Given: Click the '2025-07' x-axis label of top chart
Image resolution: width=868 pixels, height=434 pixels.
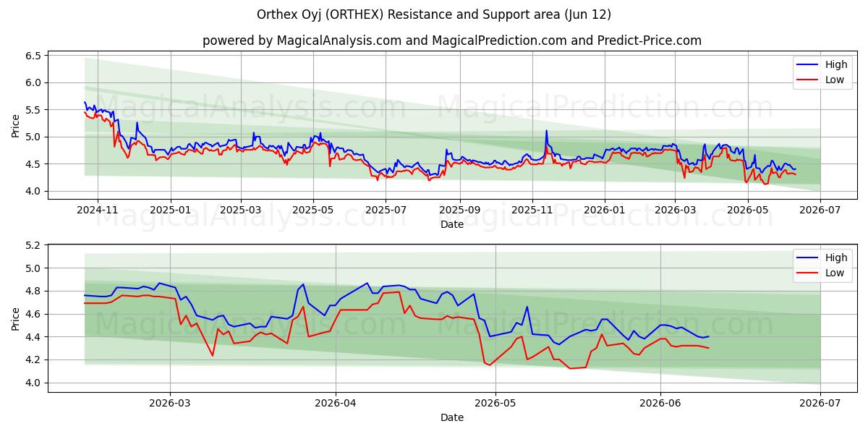Looking at the screenshot, I should [386, 211].
